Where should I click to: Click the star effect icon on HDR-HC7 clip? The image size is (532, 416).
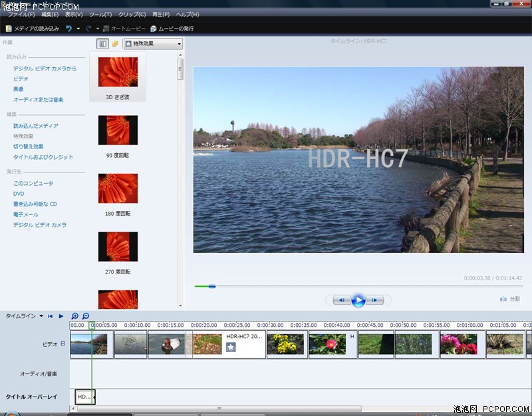click(x=231, y=347)
